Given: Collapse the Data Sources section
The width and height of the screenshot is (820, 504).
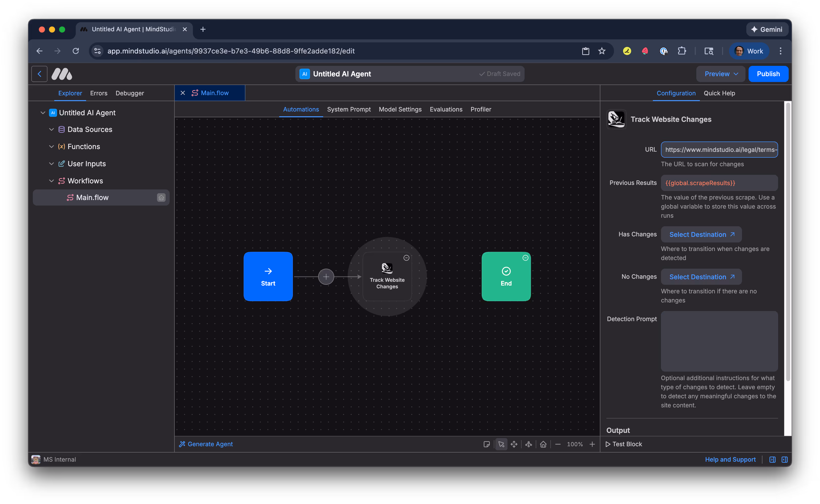Looking at the screenshot, I should click(52, 129).
